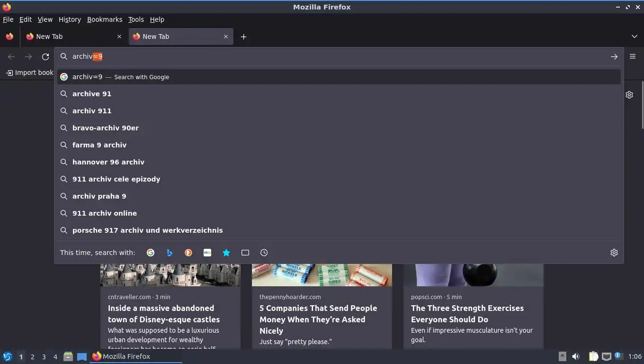Select the second New Tab
This screenshot has height=364, width=644.
(x=181, y=36)
